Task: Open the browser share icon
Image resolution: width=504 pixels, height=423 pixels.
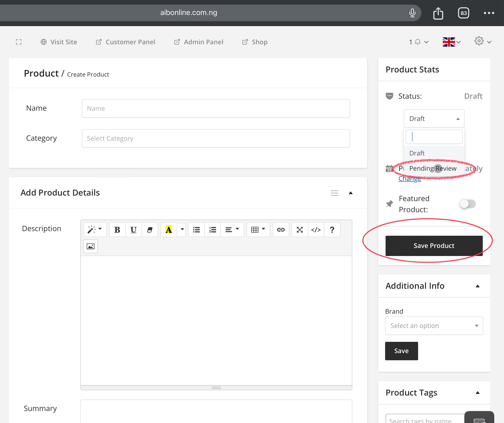Action: [438, 13]
